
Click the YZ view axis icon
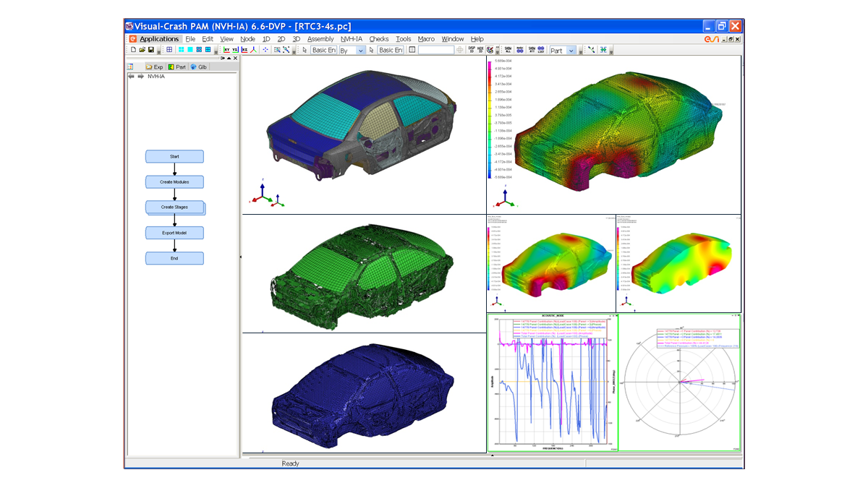tap(235, 50)
